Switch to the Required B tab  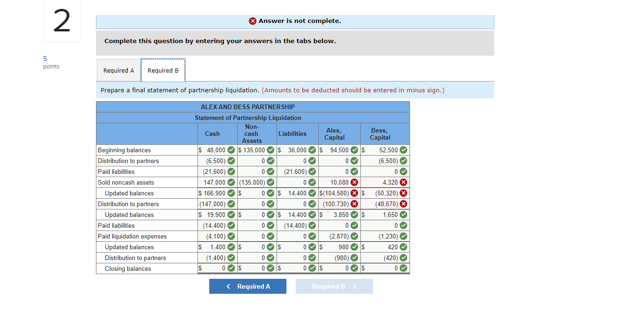point(163,70)
